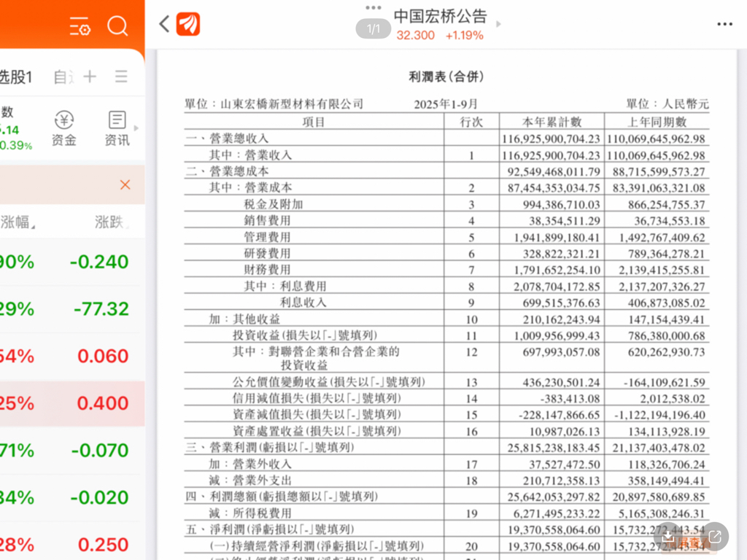
Task: Tap the stock price 32.300
Action: 415,35
